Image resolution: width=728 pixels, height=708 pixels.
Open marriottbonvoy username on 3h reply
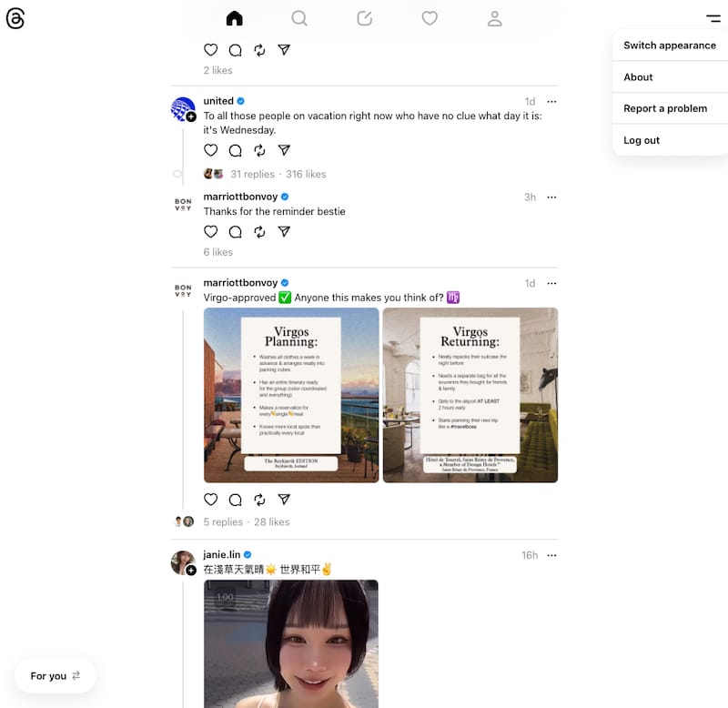point(240,197)
